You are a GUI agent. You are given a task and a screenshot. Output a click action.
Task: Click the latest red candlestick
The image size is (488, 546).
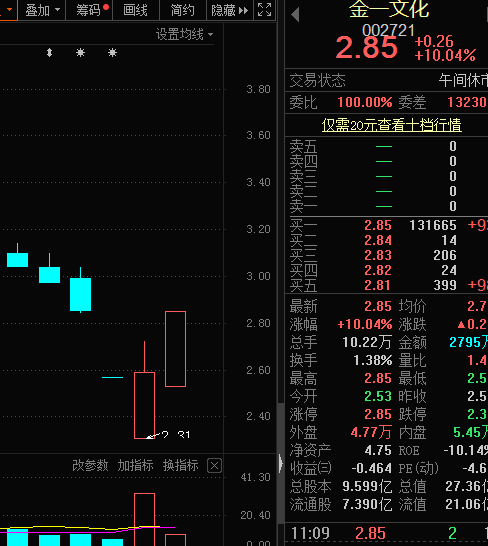[x=176, y=349]
